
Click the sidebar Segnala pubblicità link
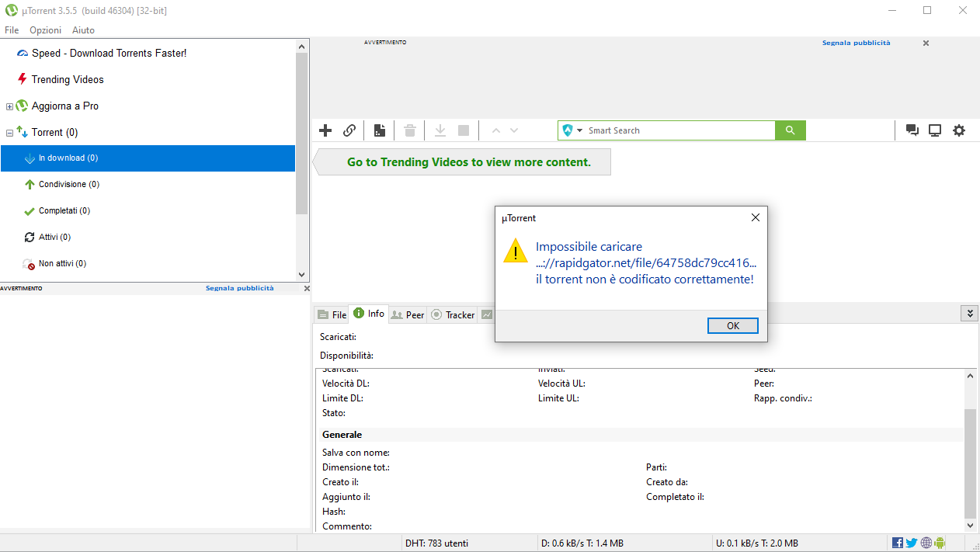coord(239,288)
